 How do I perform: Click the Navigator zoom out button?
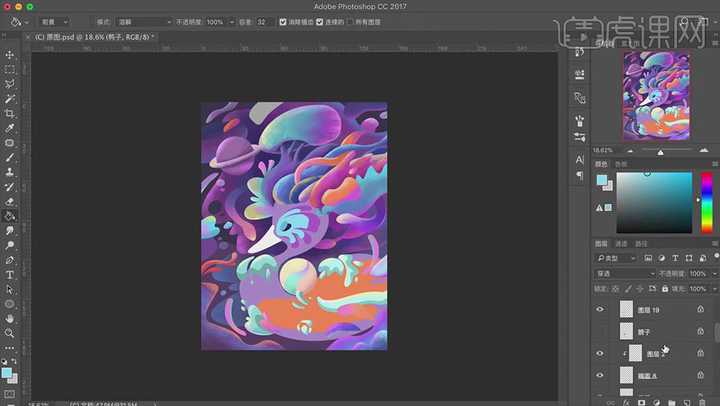point(630,150)
